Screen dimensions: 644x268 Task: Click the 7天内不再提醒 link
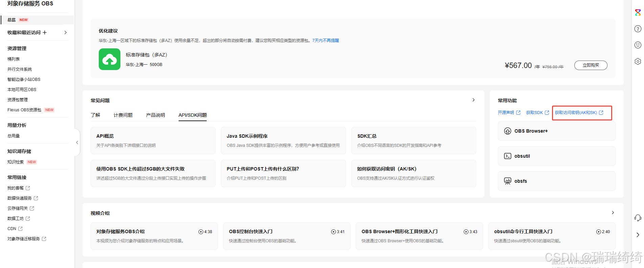[325, 40]
